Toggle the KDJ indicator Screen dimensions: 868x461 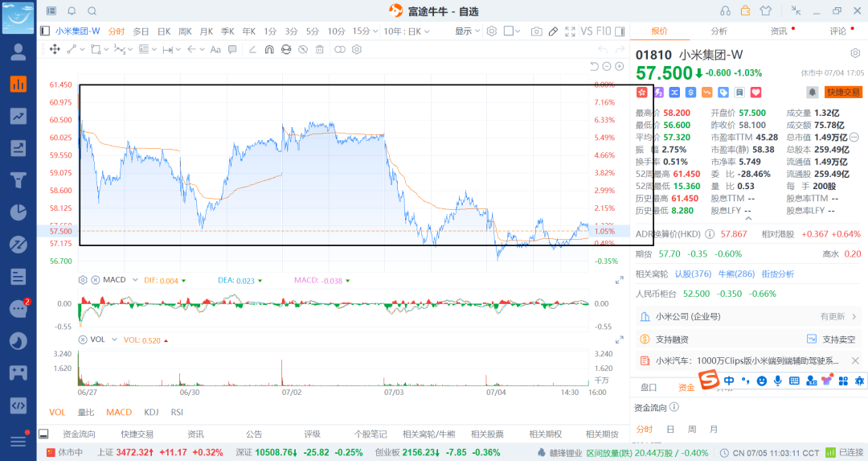pyautogui.click(x=151, y=412)
